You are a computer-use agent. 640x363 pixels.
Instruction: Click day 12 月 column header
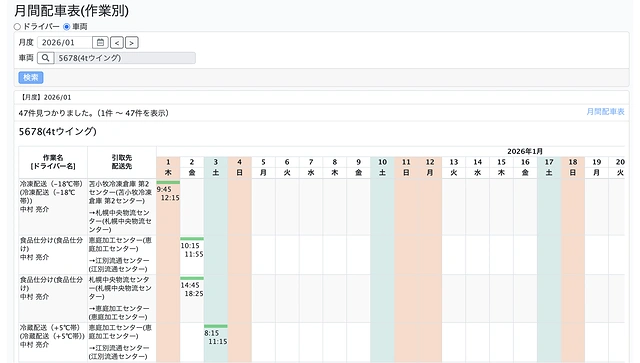tap(430, 167)
